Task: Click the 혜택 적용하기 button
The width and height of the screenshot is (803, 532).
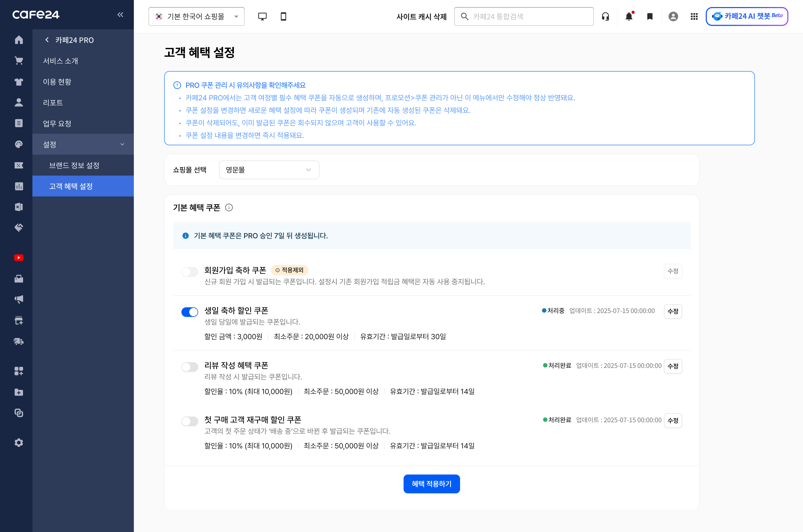Action: [431, 484]
